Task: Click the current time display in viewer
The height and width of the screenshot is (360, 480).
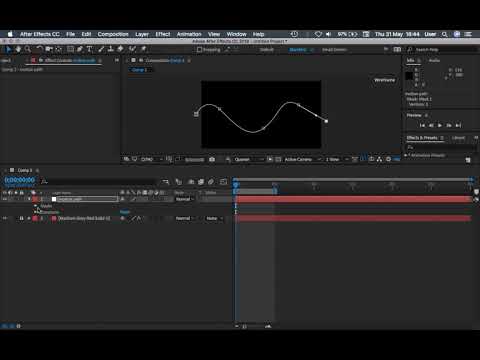Action: [194, 160]
